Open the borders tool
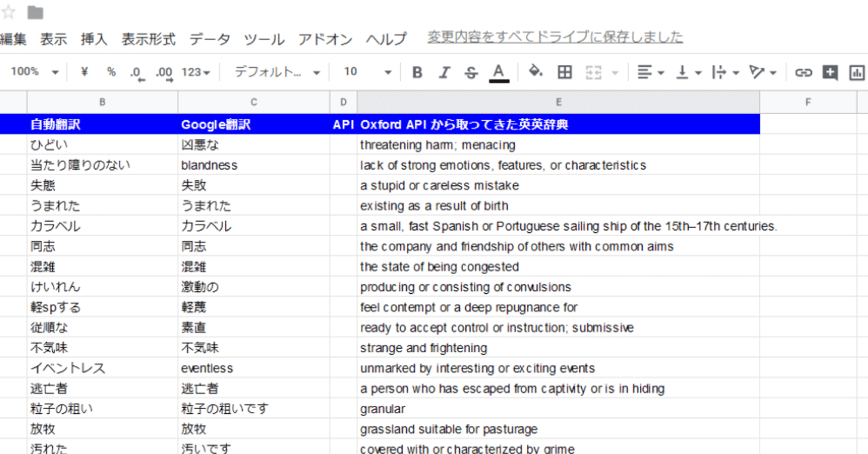 point(565,72)
